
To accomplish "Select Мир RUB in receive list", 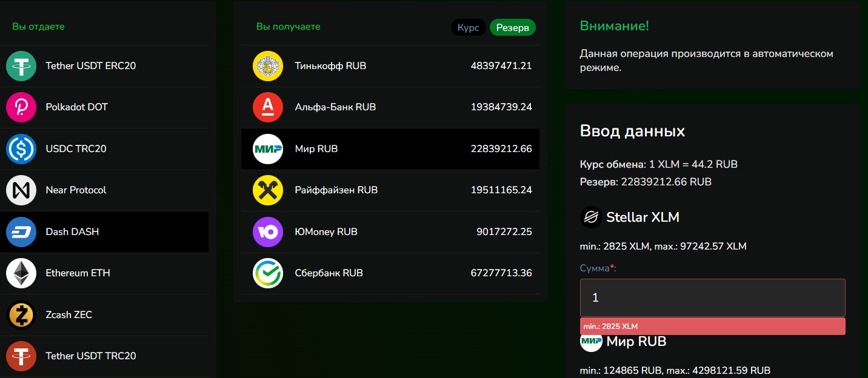I will point(390,149).
